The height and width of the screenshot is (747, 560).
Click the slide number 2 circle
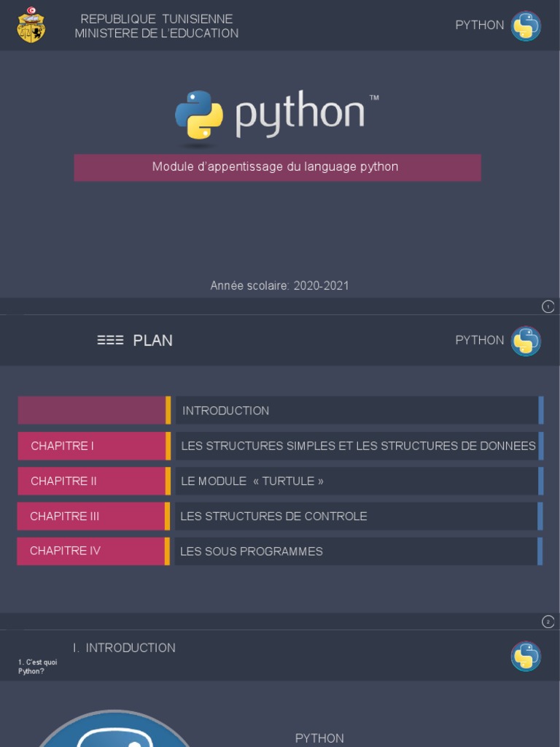tap(548, 622)
